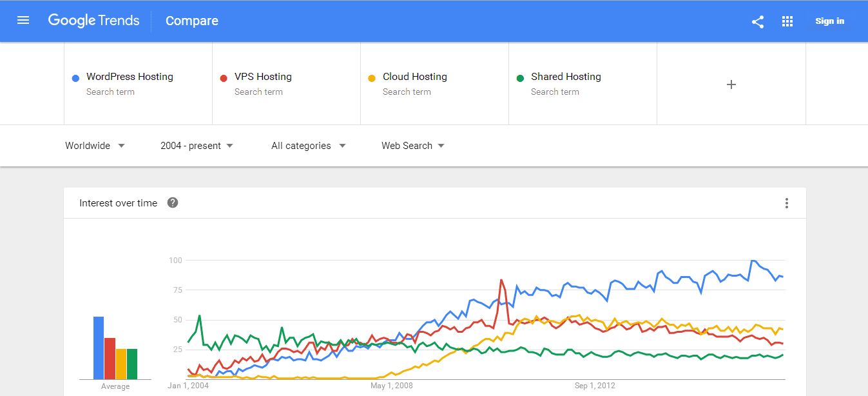Screen dimensions: 868x396
Task: Expand the All categories dropdown
Action: point(308,146)
